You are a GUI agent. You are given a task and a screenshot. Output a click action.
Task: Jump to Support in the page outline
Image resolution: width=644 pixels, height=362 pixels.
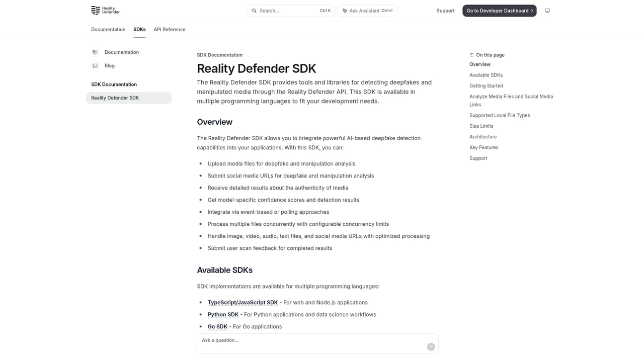point(478,158)
